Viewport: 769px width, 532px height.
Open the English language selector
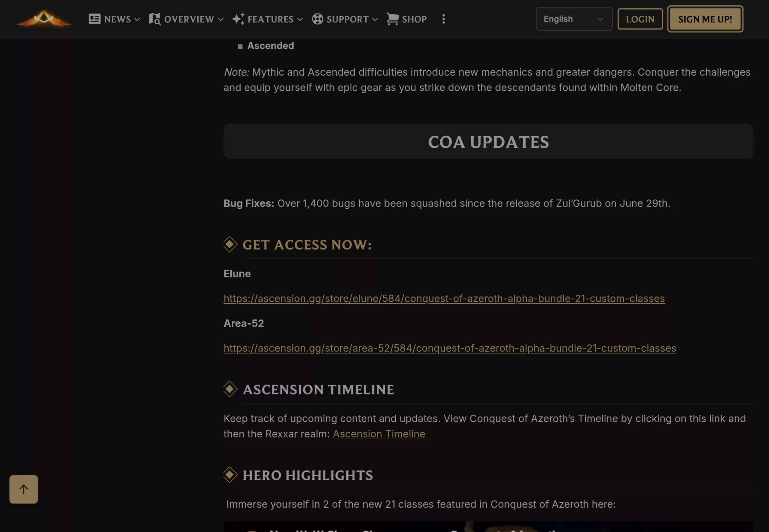click(x=574, y=19)
